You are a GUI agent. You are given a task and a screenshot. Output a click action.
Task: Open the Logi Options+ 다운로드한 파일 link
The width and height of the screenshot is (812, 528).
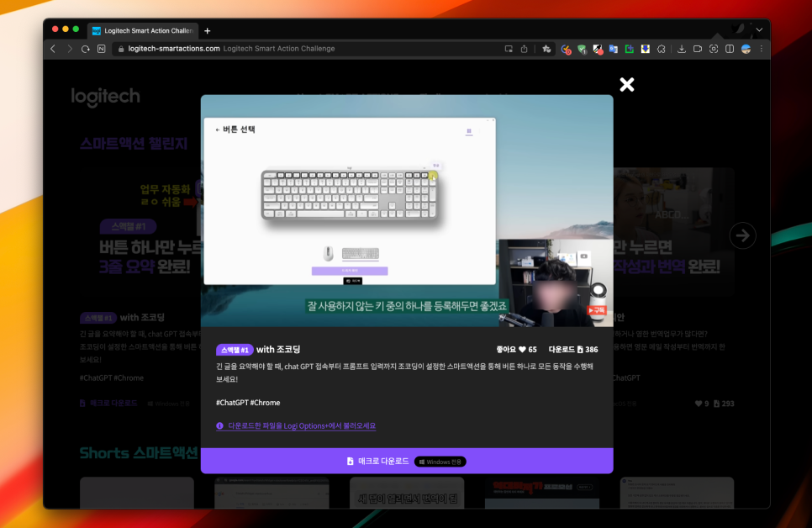(x=302, y=426)
